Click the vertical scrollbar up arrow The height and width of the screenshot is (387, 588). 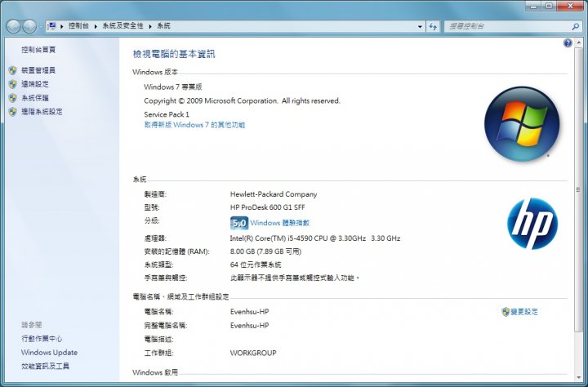(x=578, y=42)
